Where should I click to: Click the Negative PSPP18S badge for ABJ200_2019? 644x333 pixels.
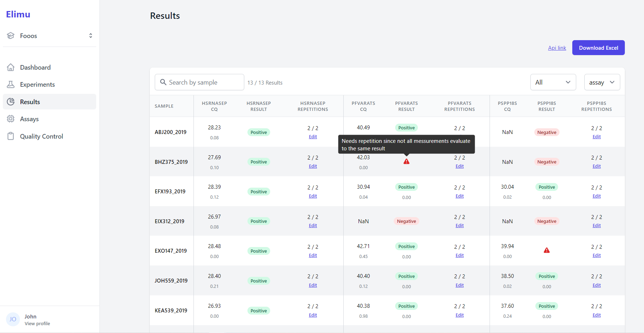(547, 132)
